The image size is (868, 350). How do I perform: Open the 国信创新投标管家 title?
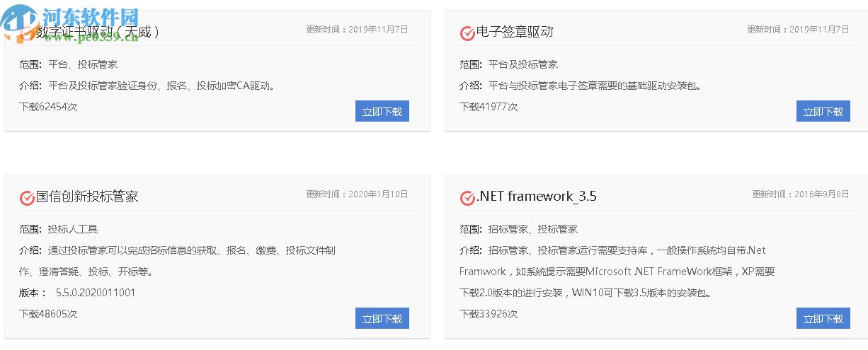coord(87,197)
